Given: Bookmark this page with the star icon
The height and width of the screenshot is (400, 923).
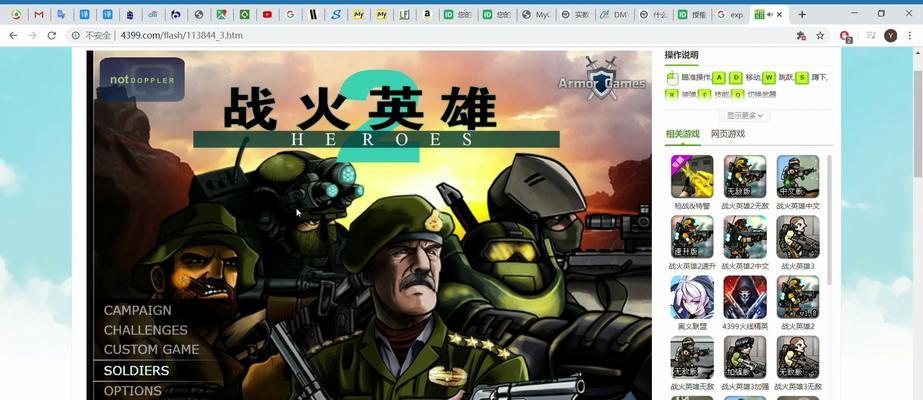Looking at the screenshot, I should coord(819,35).
